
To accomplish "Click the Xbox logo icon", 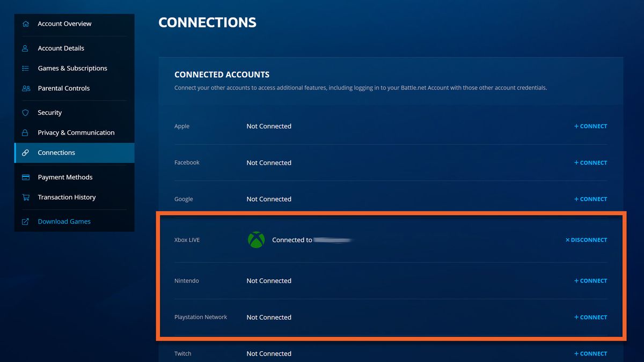I will pyautogui.click(x=256, y=240).
